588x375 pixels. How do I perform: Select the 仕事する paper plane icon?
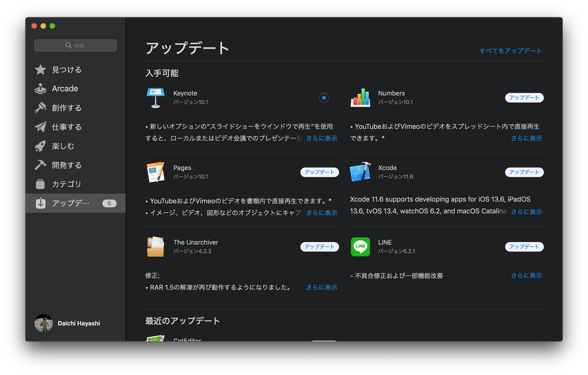tap(41, 127)
